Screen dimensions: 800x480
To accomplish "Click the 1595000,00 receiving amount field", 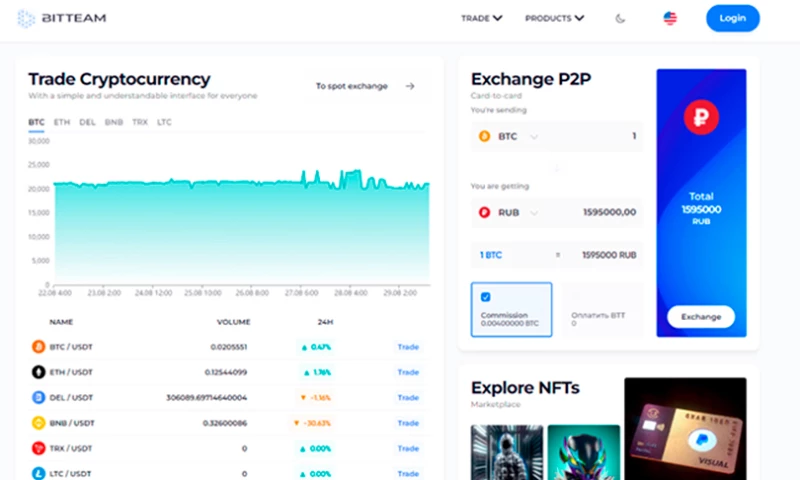I will [609, 212].
